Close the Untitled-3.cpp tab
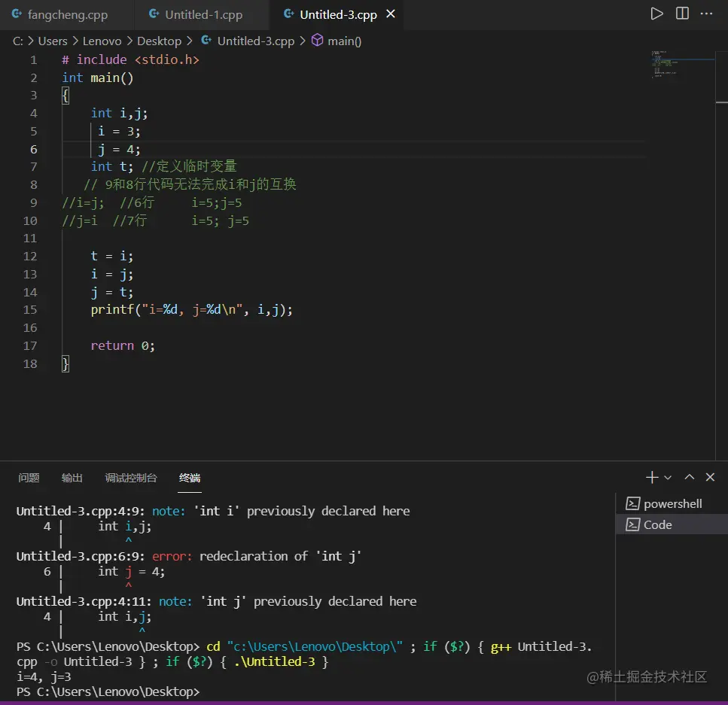The image size is (728, 705). 391,14
